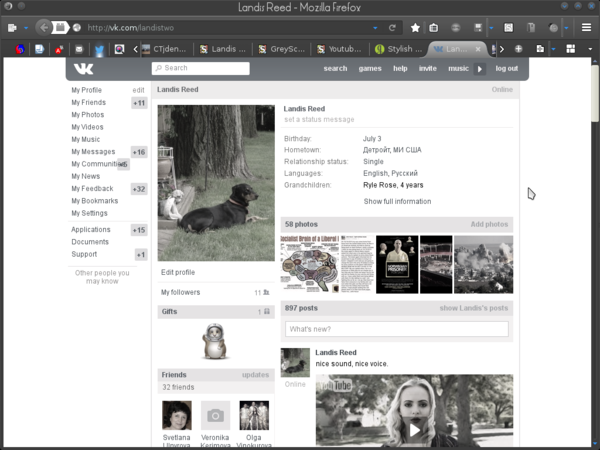Open the bookmarks list icon next to the star
The image size is (600, 450).
(x=434, y=28)
